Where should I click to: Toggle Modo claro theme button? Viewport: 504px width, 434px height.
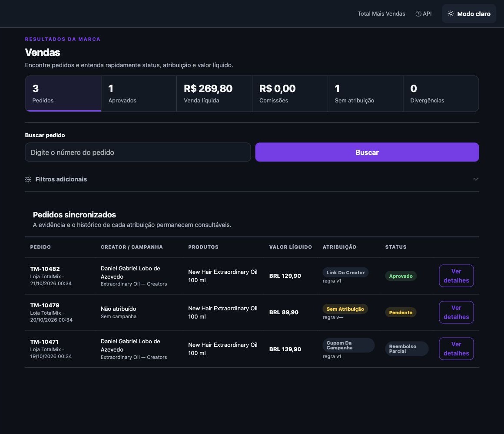click(469, 13)
